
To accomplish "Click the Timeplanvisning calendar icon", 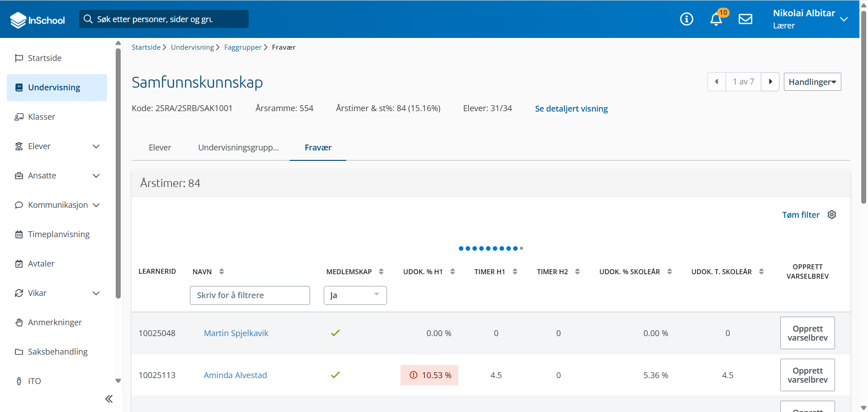I will coord(19,234).
